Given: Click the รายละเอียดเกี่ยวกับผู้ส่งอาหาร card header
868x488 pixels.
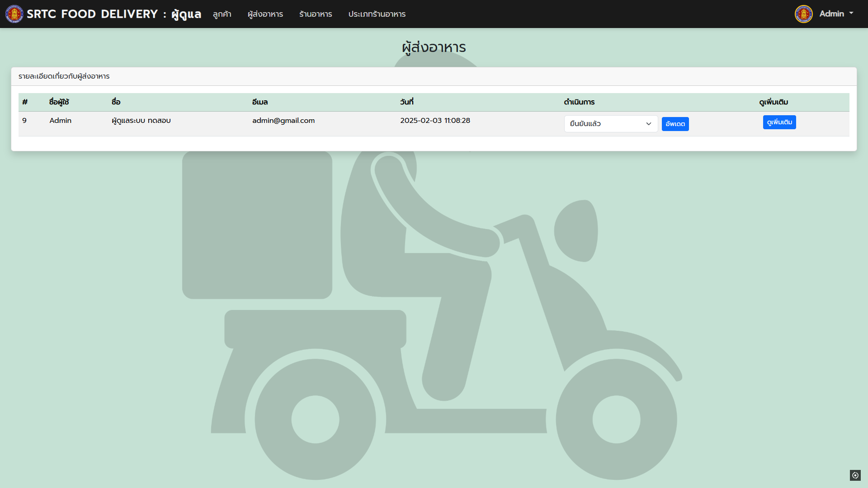Looking at the screenshot, I should (x=64, y=76).
